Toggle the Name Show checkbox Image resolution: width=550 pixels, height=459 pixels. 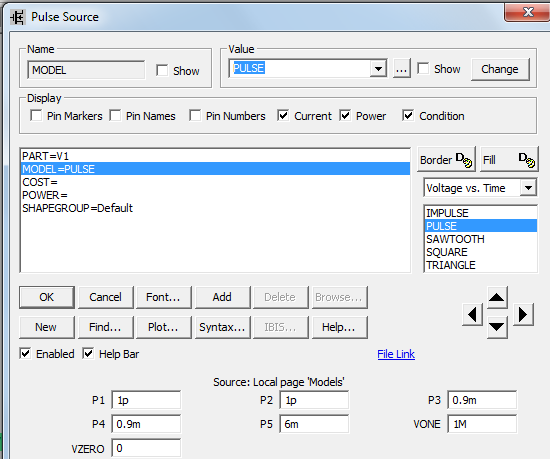tap(162, 70)
